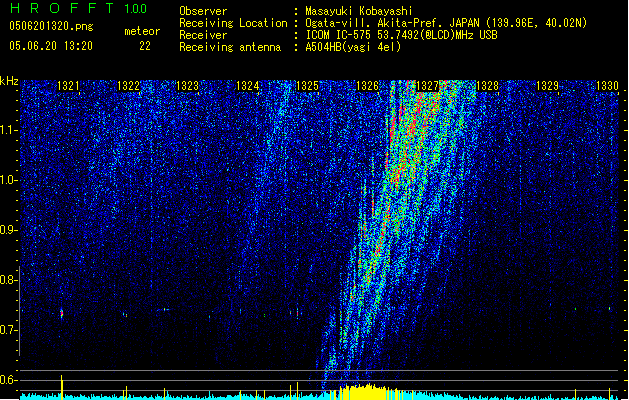Image resolution: width=629 pixels, height=400 pixels.
Task: Click the 1326 time axis marker
Action: (367, 86)
